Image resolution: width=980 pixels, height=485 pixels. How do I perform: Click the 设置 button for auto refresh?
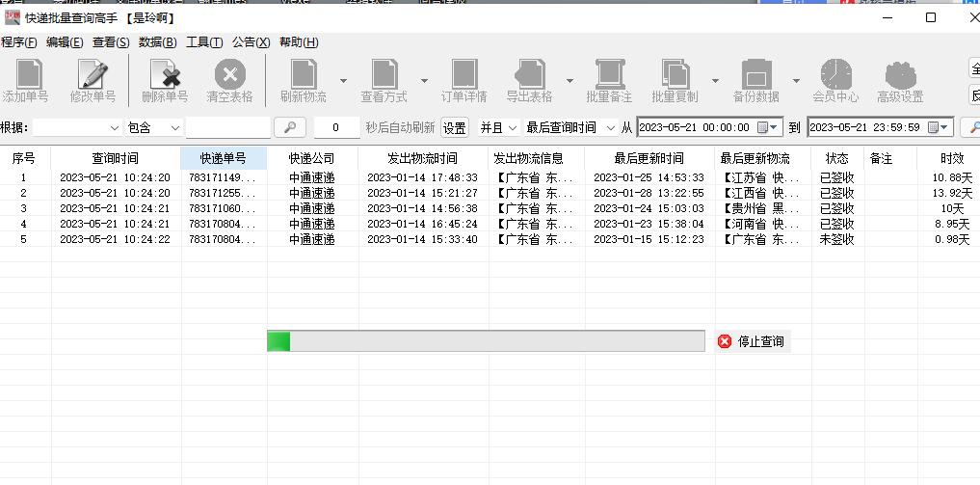455,127
